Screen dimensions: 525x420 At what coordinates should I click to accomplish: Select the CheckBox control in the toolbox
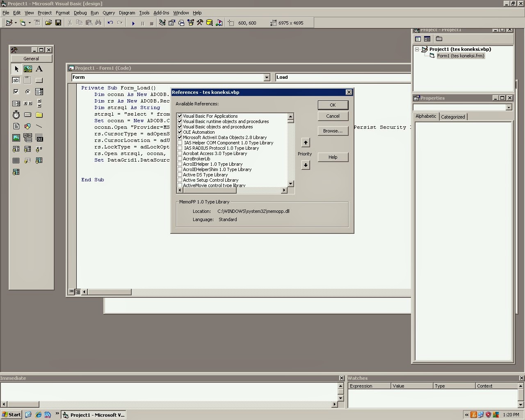(x=16, y=92)
